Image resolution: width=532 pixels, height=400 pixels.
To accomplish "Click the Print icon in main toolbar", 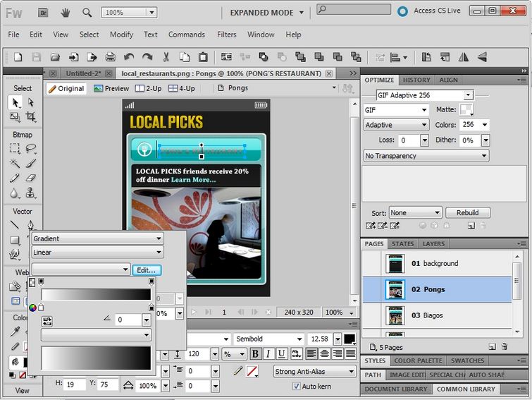I will (110, 57).
